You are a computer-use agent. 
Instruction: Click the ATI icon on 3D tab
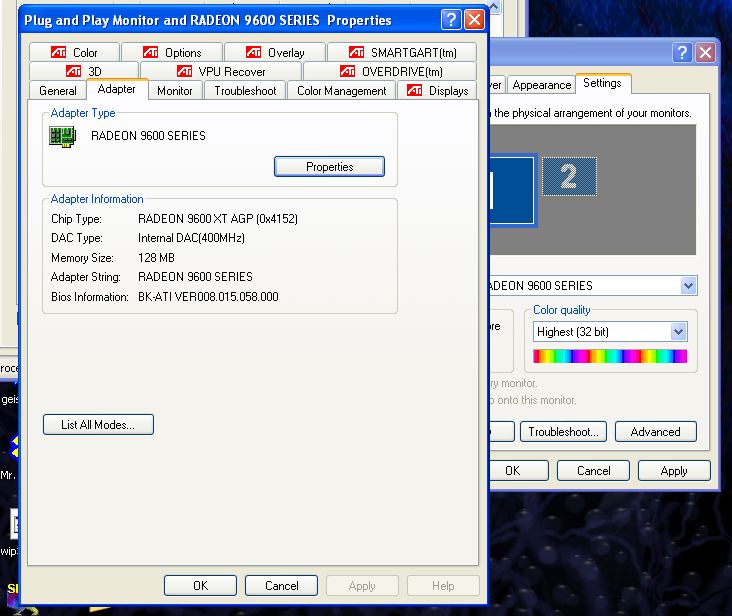(74, 71)
